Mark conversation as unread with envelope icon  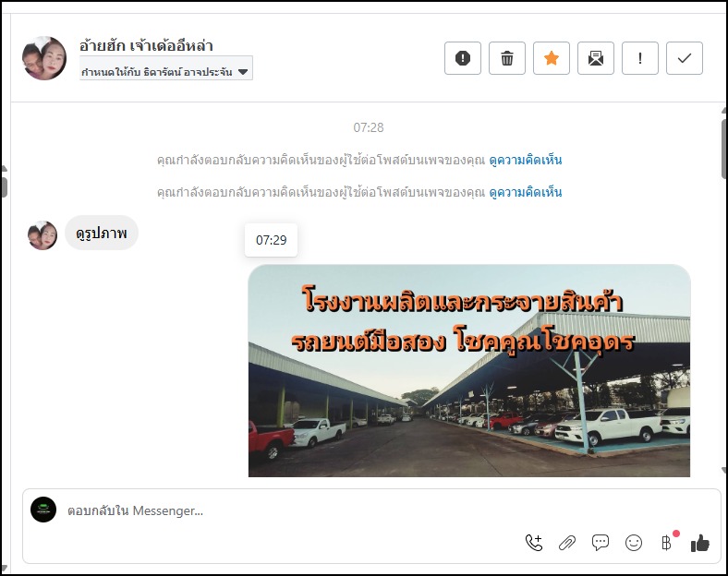[x=596, y=58]
